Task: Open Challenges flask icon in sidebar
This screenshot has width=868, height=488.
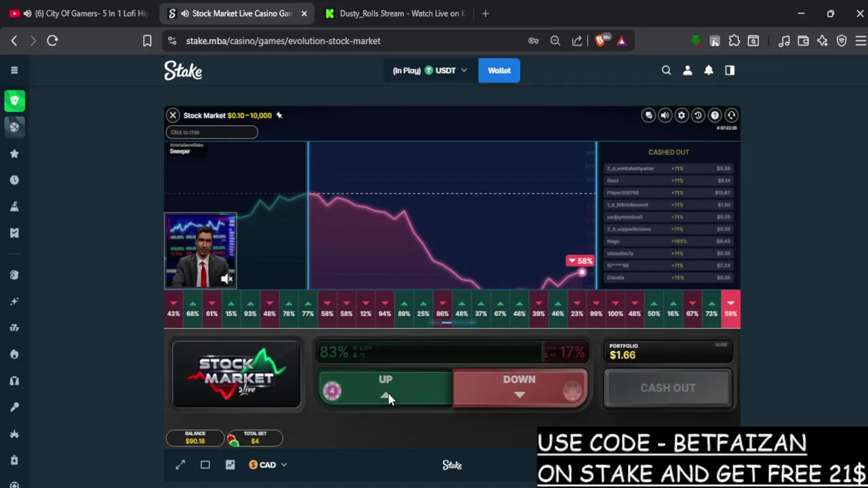Action: 14,207
